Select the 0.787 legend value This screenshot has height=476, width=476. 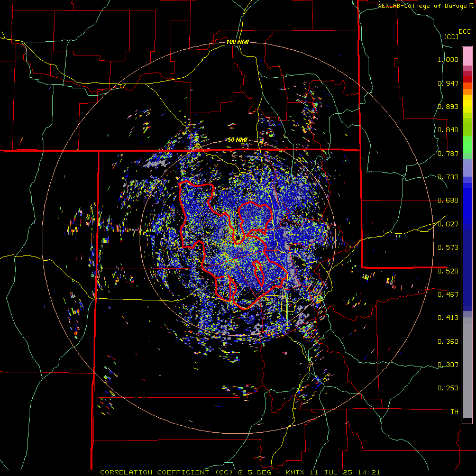pos(448,153)
